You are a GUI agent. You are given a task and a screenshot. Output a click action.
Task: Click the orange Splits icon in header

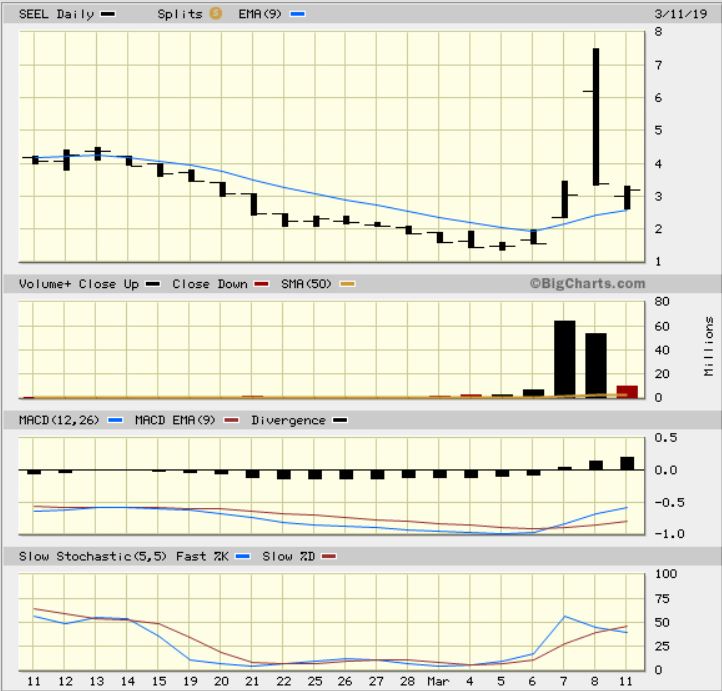pos(215,14)
